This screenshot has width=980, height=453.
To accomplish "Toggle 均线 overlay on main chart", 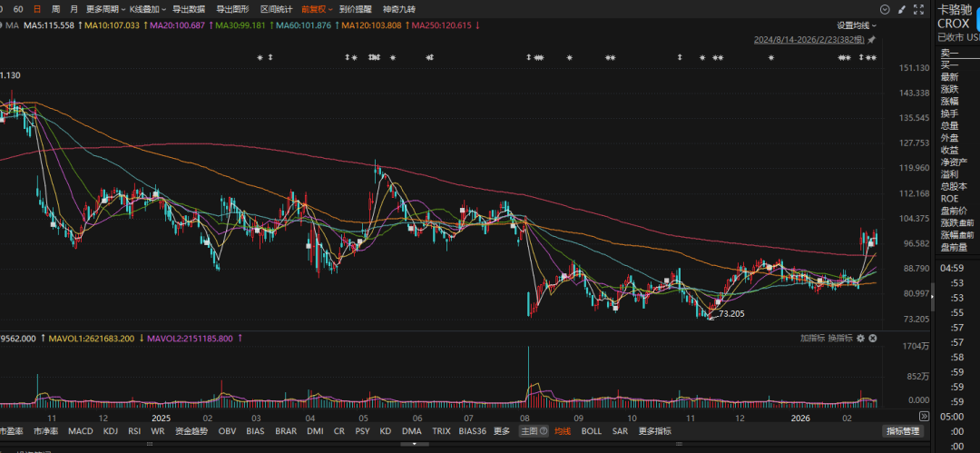I will coord(563,431).
